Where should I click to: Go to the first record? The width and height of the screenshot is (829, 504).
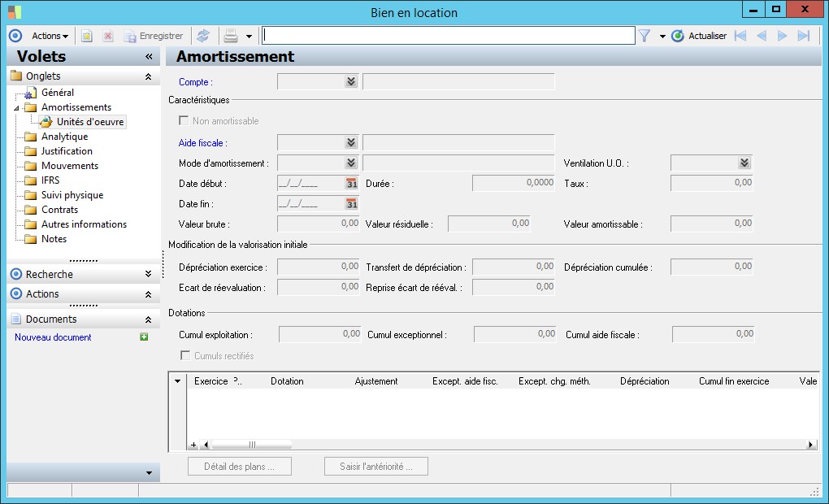tap(740, 36)
